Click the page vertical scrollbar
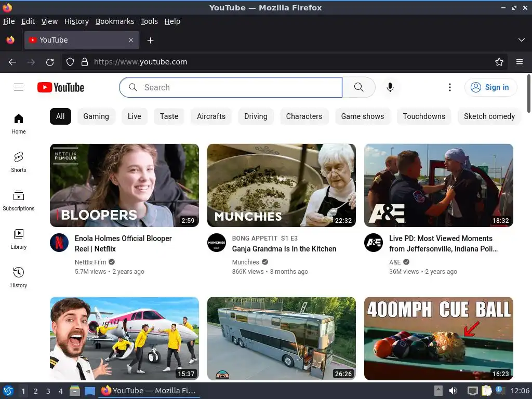Screen dimensions: 532x399 pyautogui.click(x=529, y=94)
